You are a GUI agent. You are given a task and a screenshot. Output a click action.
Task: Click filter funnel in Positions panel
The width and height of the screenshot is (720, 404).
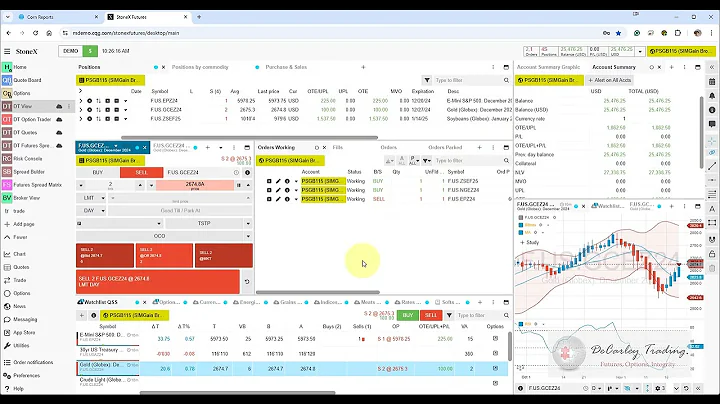[x=427, y=80]
